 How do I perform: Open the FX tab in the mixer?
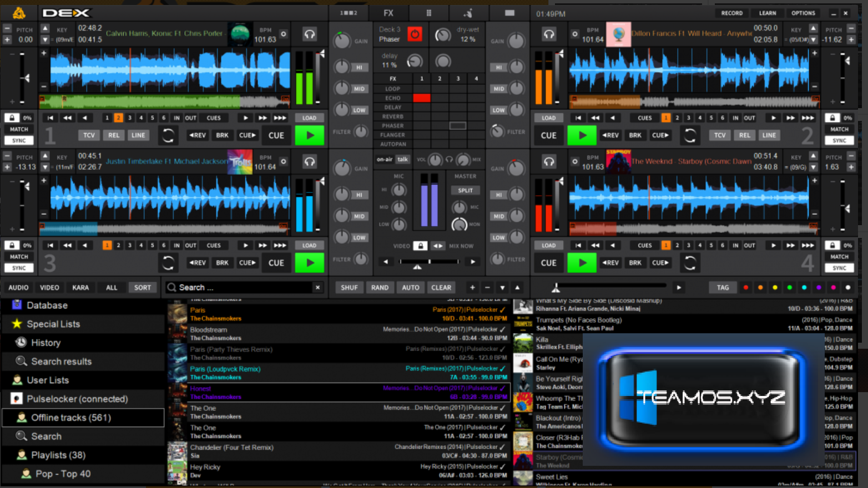click(x=388, y=13)
